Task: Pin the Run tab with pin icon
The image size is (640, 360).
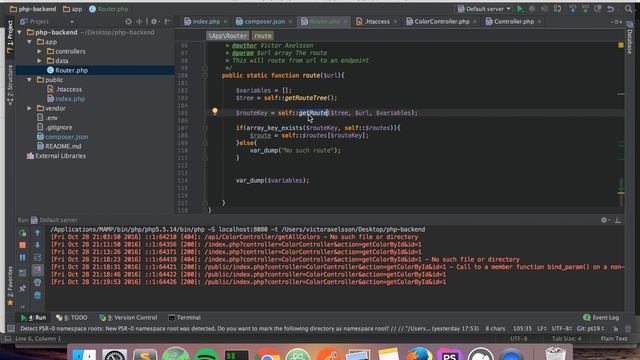Action: pos(22,288)
